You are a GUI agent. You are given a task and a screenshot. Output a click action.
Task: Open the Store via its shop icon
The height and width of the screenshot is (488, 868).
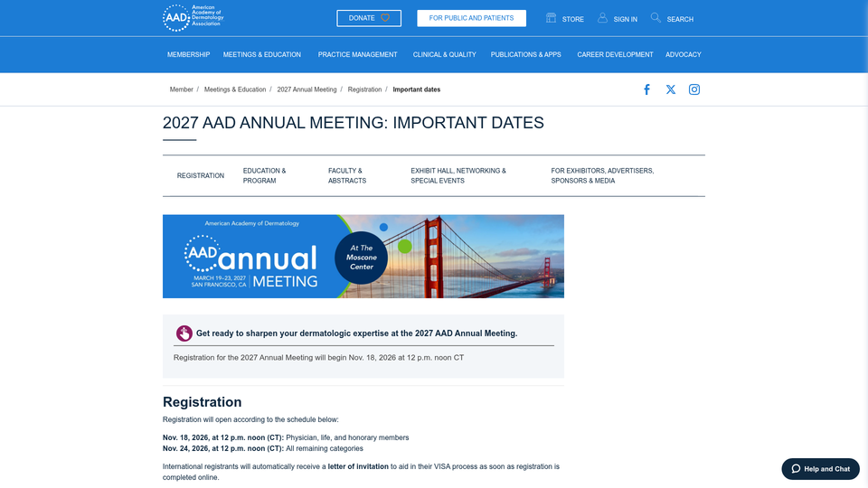551,18
